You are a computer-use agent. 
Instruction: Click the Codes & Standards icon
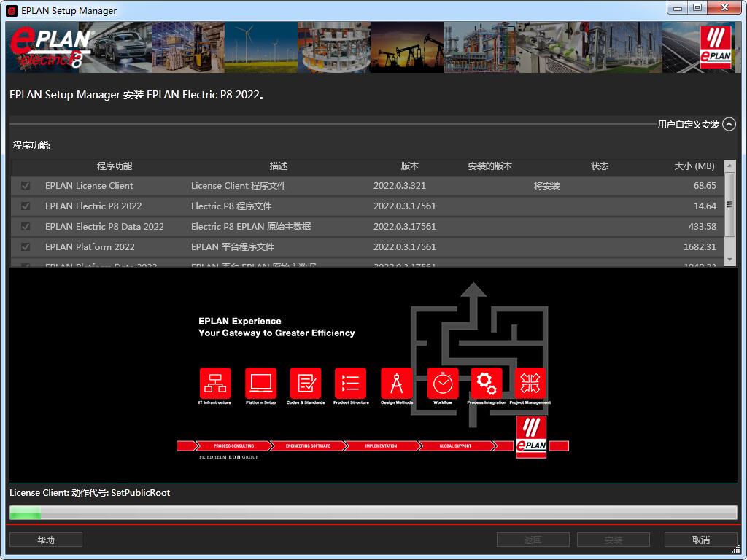click(x=305, y=383)
